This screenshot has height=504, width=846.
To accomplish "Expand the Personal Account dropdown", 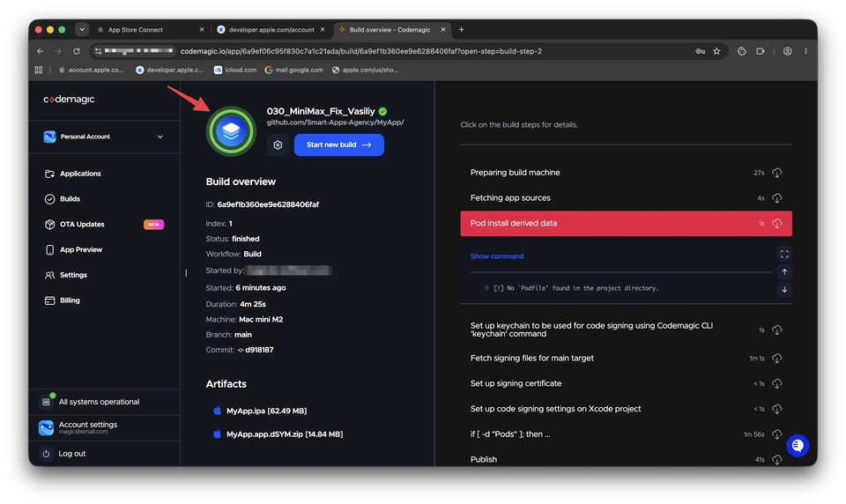I will point(104,137).
